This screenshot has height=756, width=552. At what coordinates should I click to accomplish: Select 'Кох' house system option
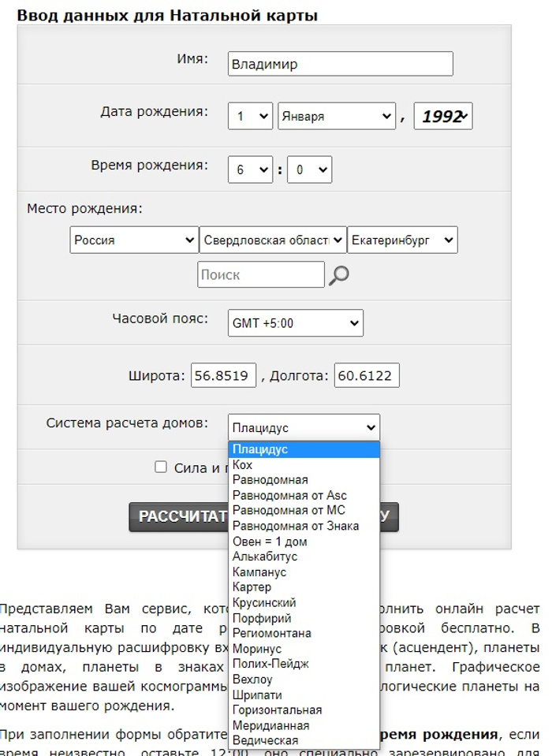point(243,465)
